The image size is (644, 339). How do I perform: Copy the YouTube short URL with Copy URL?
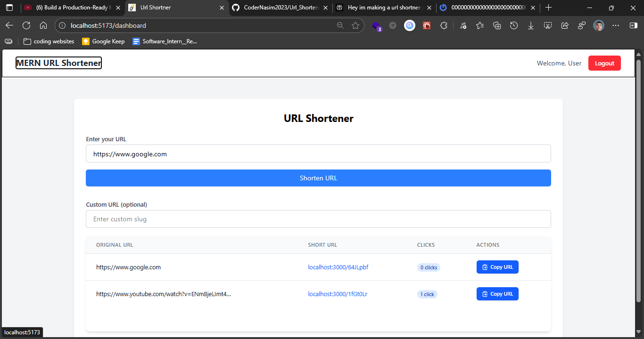point(497,294)
